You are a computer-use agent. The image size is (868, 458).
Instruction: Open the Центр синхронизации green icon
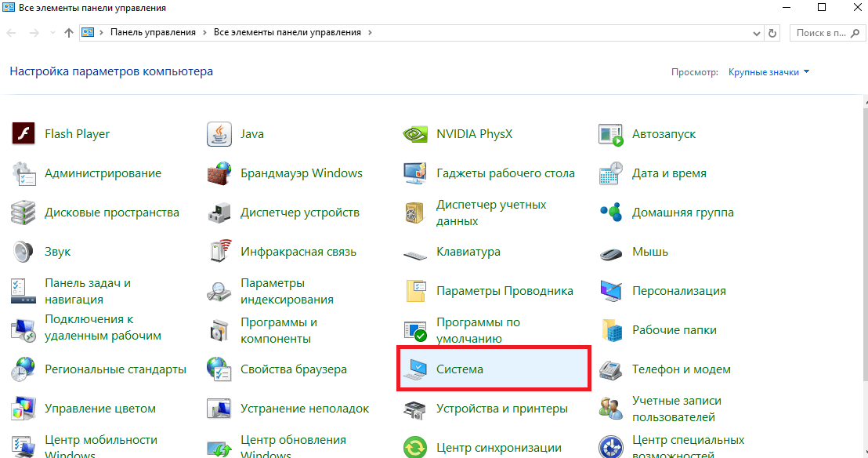(x=415, y=448)
